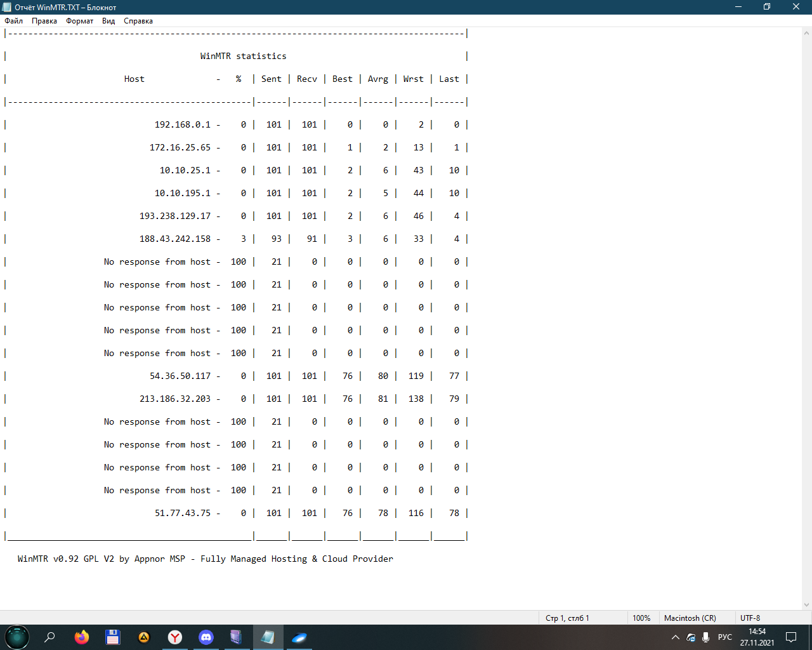The height and width of the screenshot is (650, 812).
Task: Launch Firefox from the taskbar
Action: click(x=82, y=637)
